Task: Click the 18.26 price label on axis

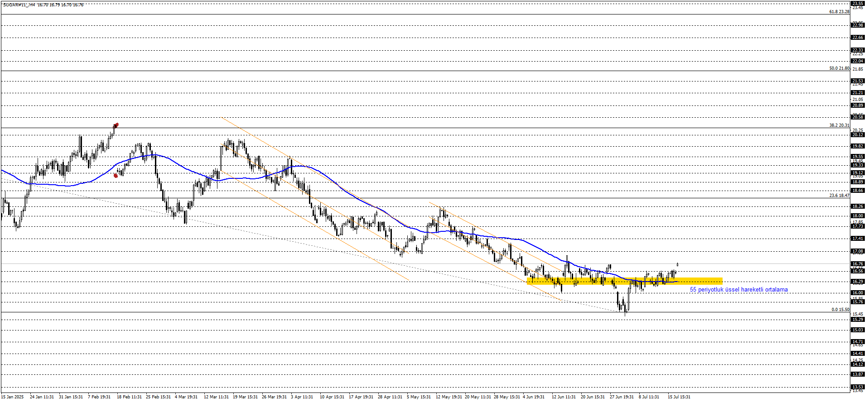Action: (x=858, y=206)
